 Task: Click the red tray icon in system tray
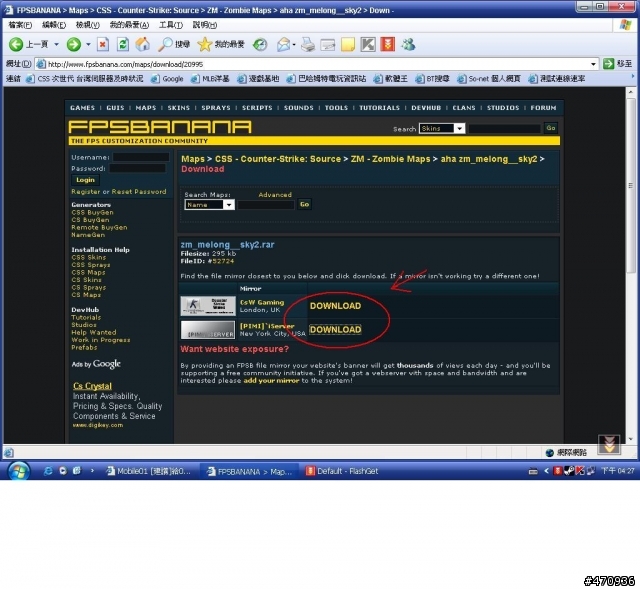click(x=558, y=471)
